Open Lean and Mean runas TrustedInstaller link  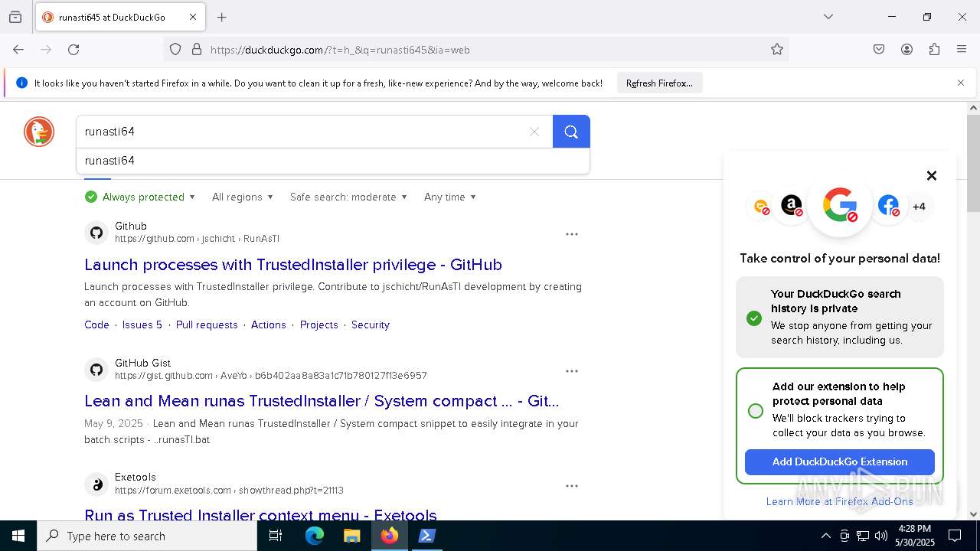click(322, 401)
